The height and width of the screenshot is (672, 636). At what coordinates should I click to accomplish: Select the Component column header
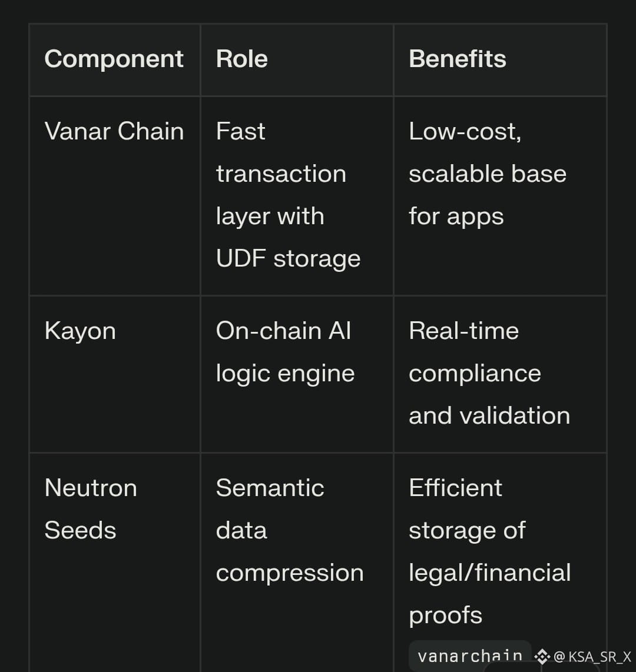coord(114,59)
